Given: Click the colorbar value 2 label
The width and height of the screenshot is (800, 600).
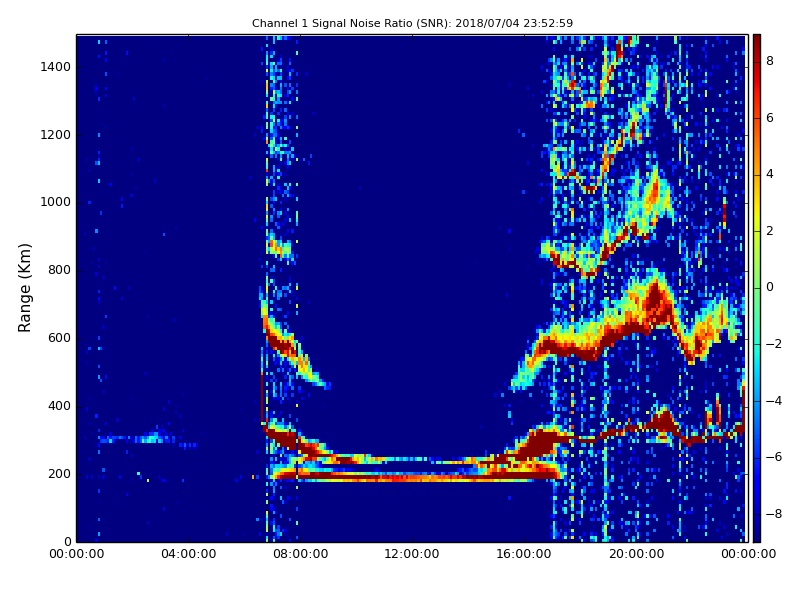Looking at the screenshot, I should (770, 231).
